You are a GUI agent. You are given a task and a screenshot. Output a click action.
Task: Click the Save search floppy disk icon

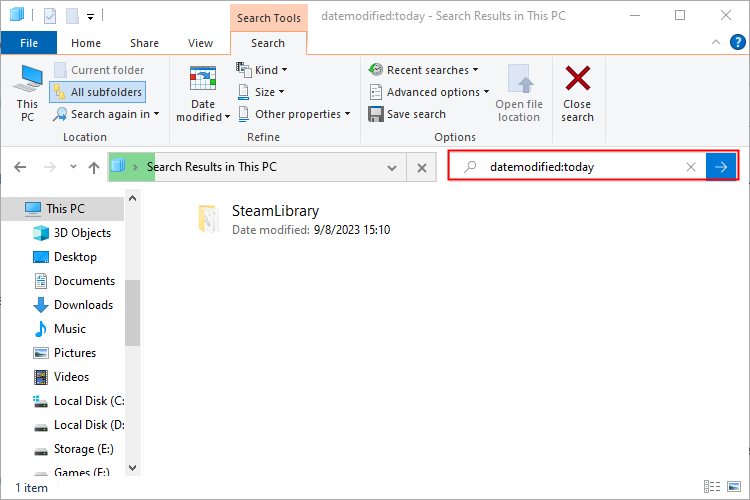coord(376,114)
